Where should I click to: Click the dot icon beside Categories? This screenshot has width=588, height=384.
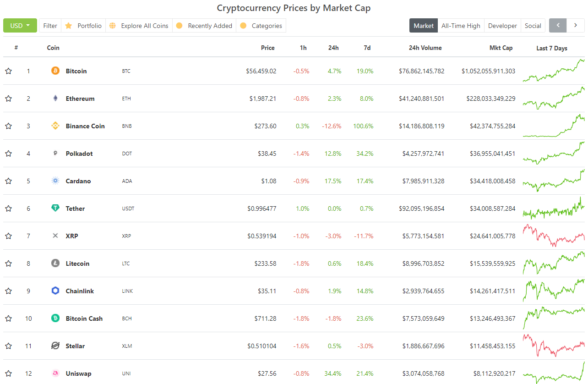click(x=243, y=26)
